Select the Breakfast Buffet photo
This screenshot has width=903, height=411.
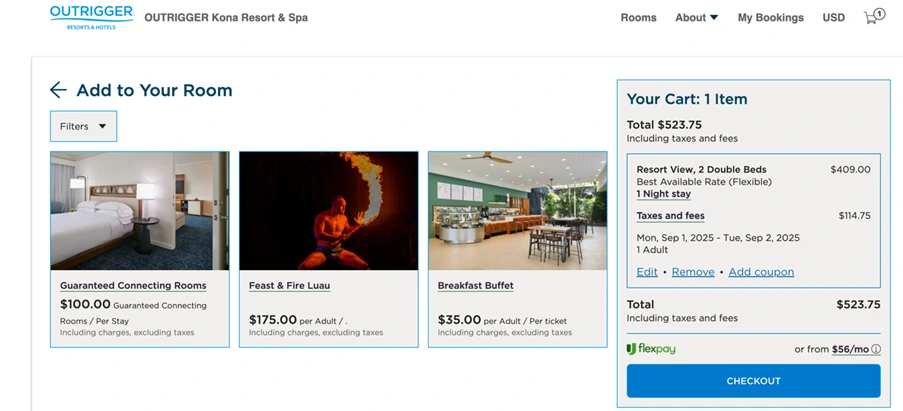tap(517, 211)
